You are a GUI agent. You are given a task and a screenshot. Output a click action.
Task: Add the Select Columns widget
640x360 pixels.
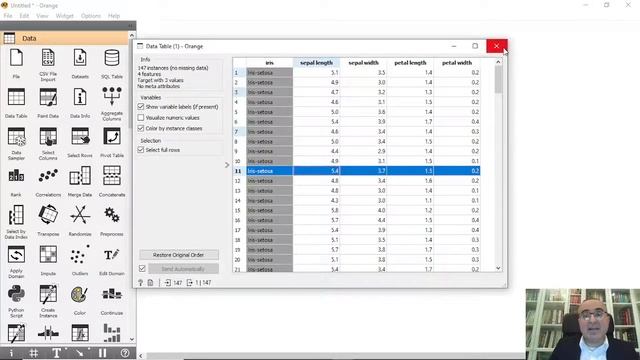coord(48,137)
